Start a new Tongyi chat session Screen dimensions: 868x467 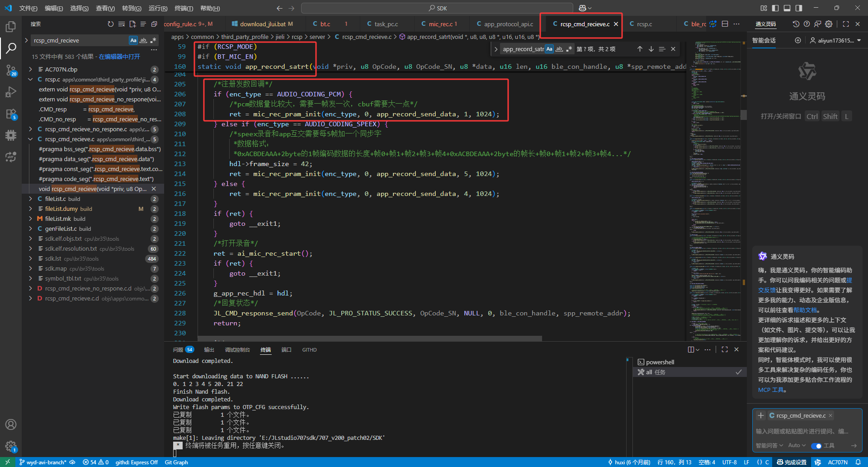[798, 40]
